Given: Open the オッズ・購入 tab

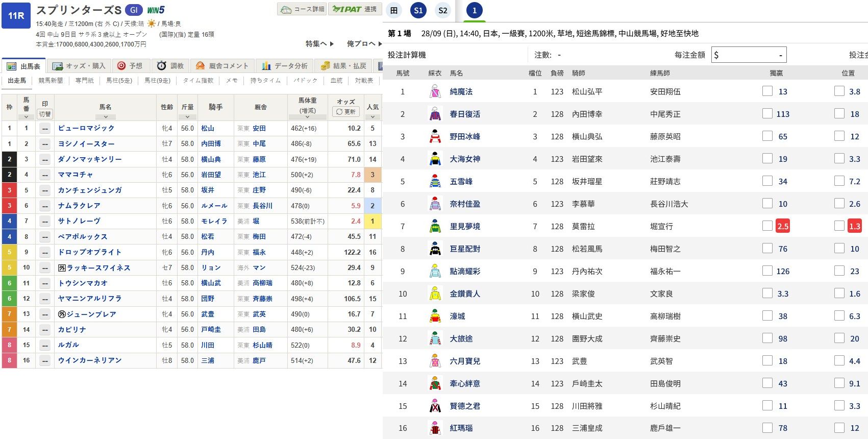Looking at the screenshot, I should coord(79,66).
